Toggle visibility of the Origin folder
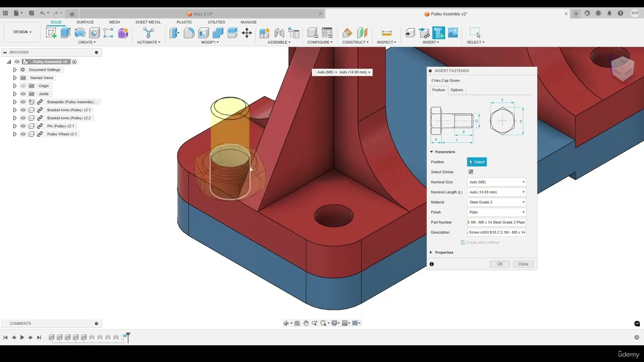This screenshot has height=362, width=644. click(23, 86)
